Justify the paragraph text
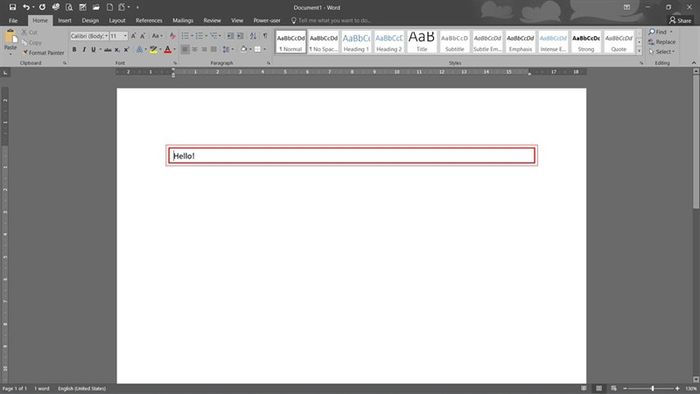700x394 pixels. pyautogui.click(x=214, y=50)
